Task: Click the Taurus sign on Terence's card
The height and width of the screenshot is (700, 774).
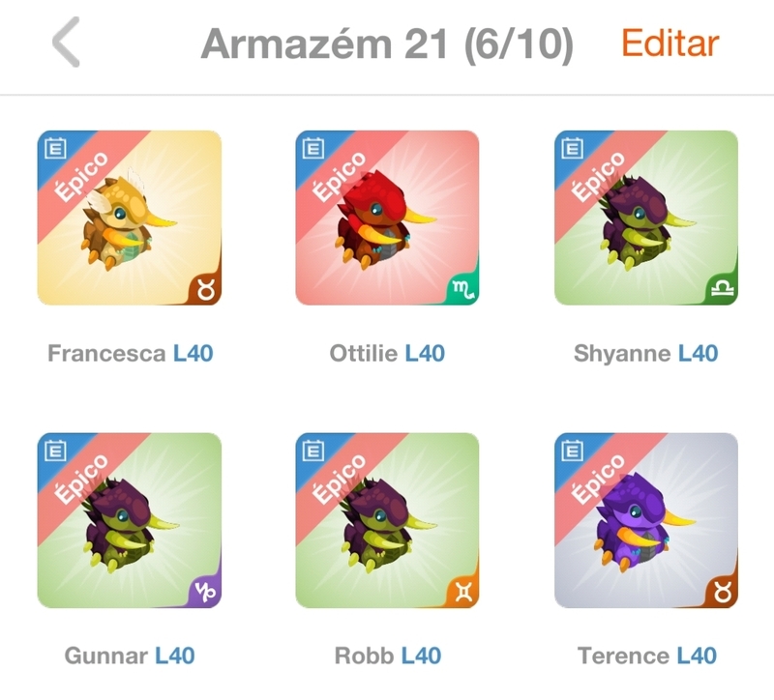Action: tap(723, 593)
